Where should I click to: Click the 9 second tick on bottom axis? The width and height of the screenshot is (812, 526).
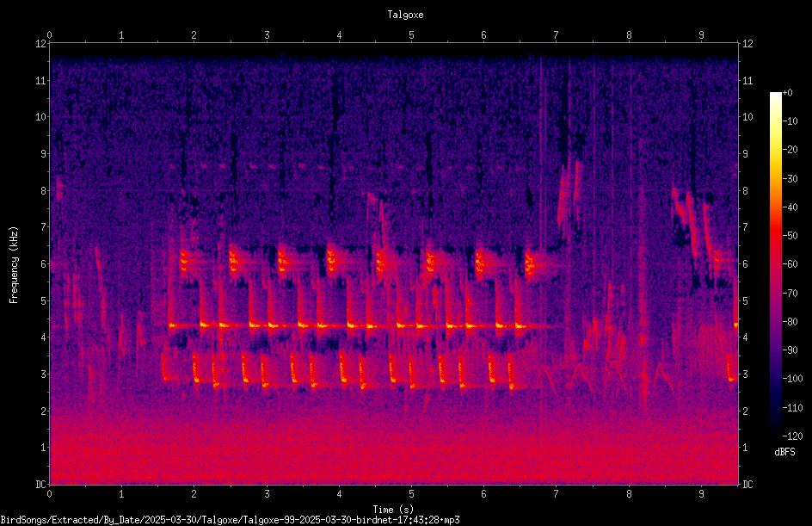pos(701,494)
